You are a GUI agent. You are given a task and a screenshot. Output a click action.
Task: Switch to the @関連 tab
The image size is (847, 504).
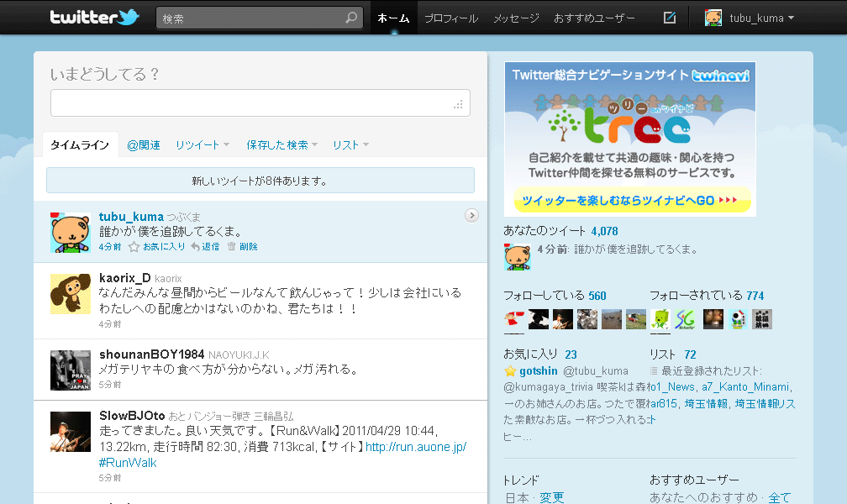point(144,144)
